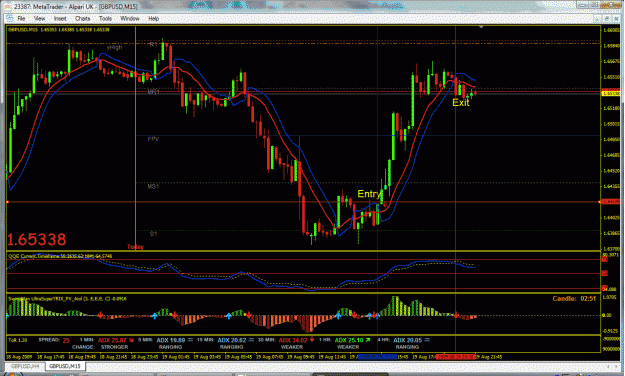This screenshot has width=625, height=376.
Task: Open the Tools menu
Action: 105,18
